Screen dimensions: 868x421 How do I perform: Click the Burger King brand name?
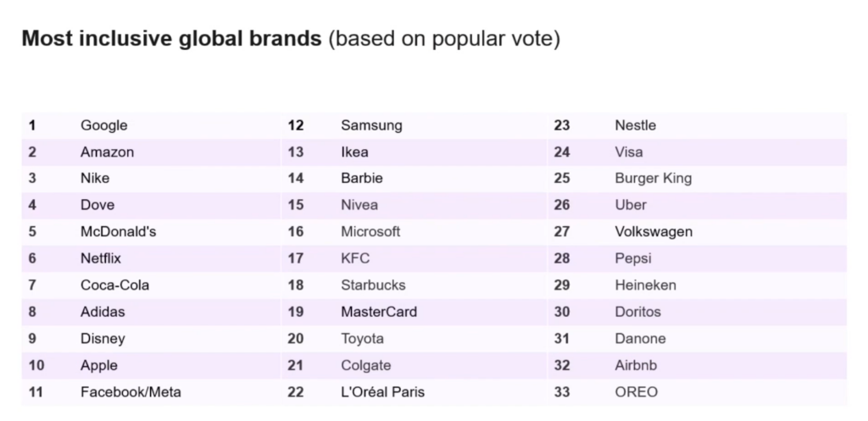(x=654, y=178)
